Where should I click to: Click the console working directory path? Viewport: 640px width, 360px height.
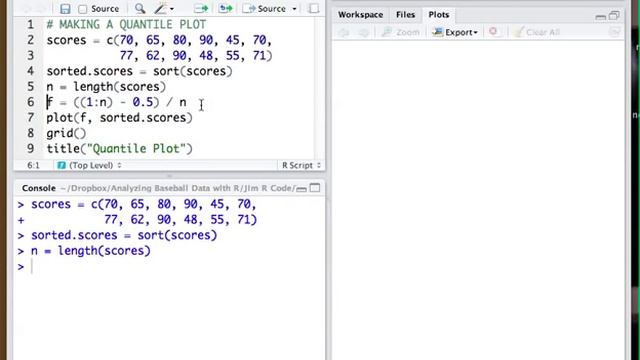point(178,188)
